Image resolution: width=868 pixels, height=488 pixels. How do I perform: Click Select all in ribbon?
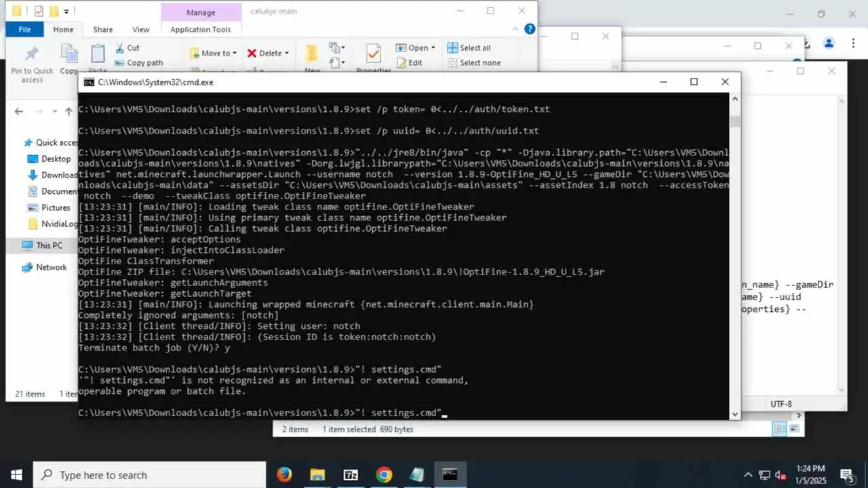pyautogui.click(x=469, y=48)
